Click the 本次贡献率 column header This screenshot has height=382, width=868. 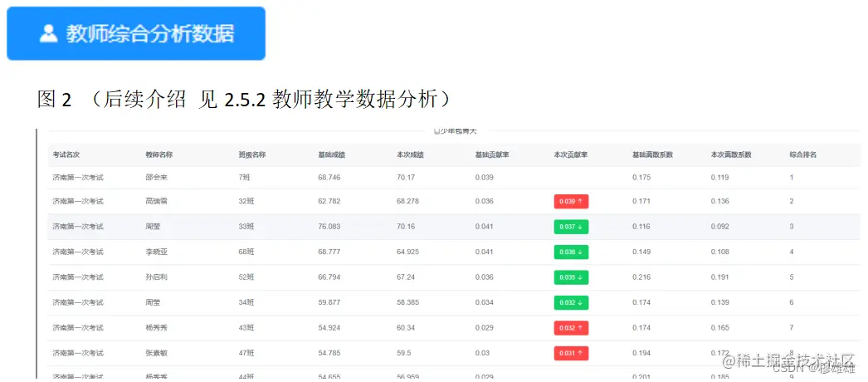[571, 154]
